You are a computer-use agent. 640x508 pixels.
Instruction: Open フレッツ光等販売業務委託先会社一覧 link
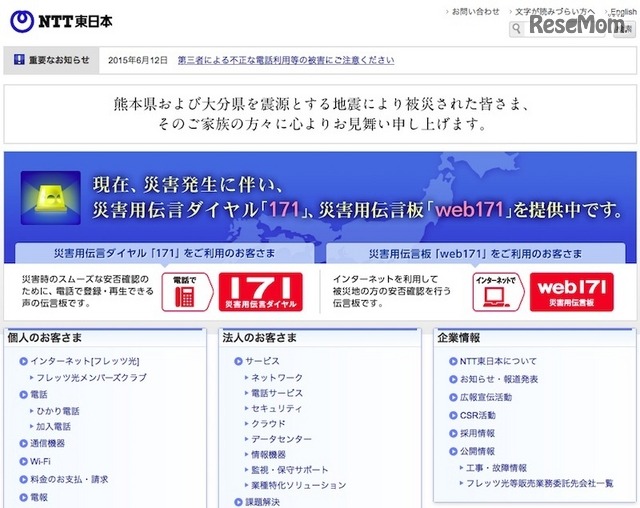pos(540,484)
